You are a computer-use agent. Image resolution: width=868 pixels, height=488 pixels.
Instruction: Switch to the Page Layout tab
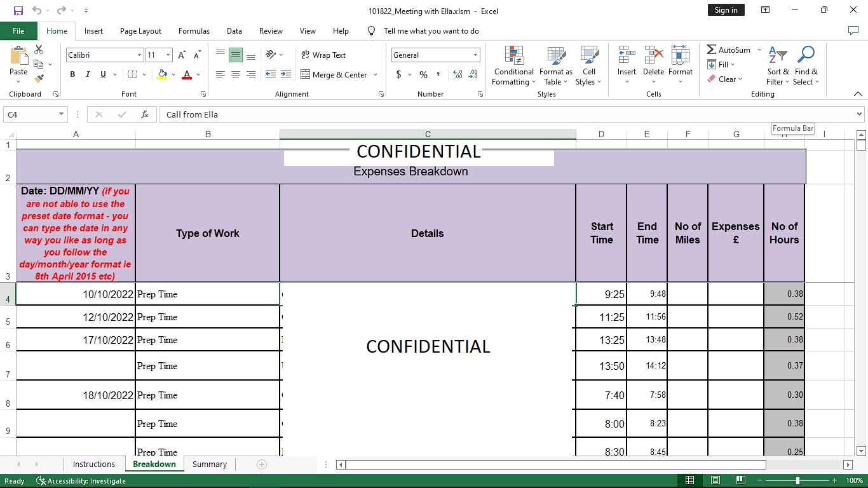click(x=140, y=30)
